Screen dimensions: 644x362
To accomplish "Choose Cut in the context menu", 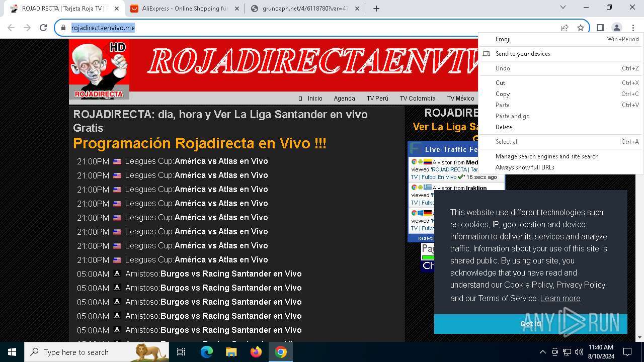I will point(560,83).
